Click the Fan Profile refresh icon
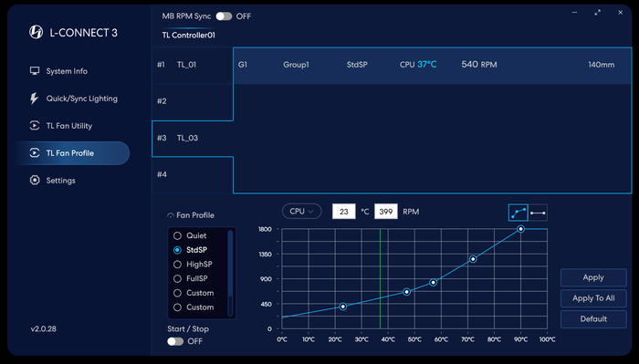Screen dimensions: 639x364 171,215
